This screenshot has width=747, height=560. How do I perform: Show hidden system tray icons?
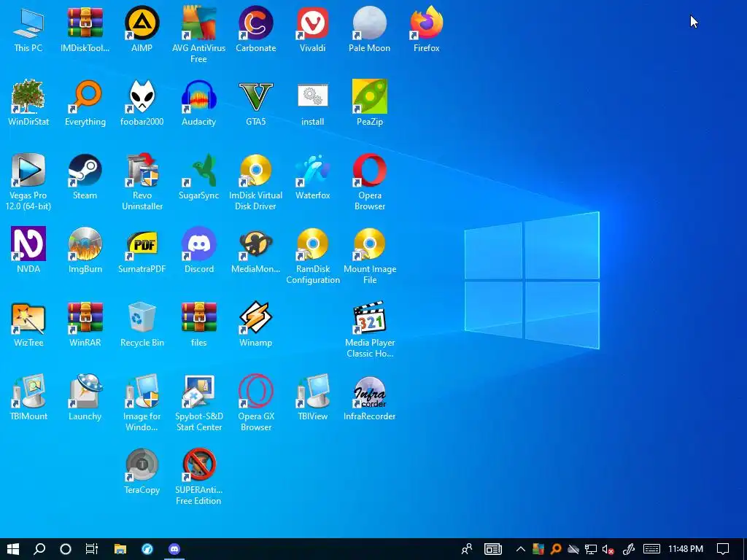[x=521, y=549]
